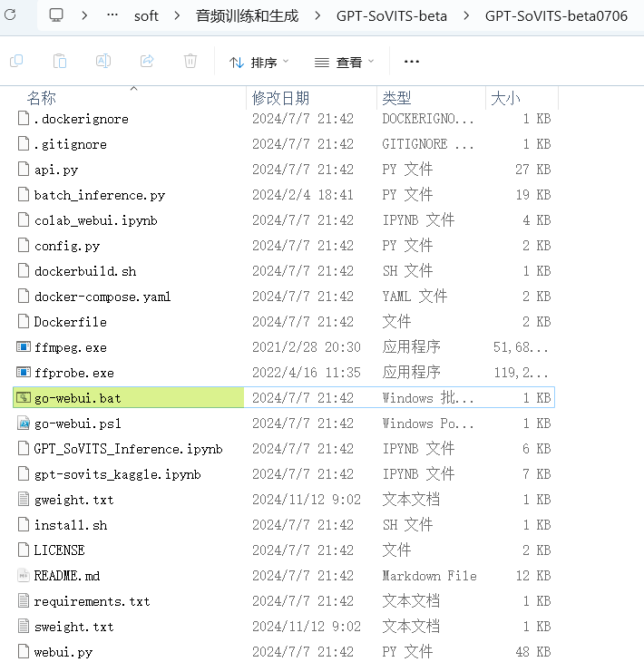Select gweight.txt text document icon

[24, 500]
